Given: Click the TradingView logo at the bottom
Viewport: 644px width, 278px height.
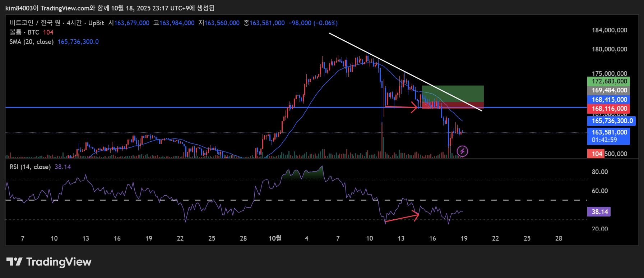Looking at the screenshot, I should coord(49,262).
